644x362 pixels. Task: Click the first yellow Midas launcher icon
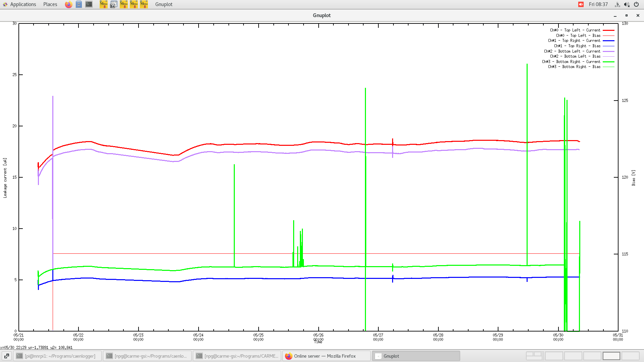coord(104,4)
